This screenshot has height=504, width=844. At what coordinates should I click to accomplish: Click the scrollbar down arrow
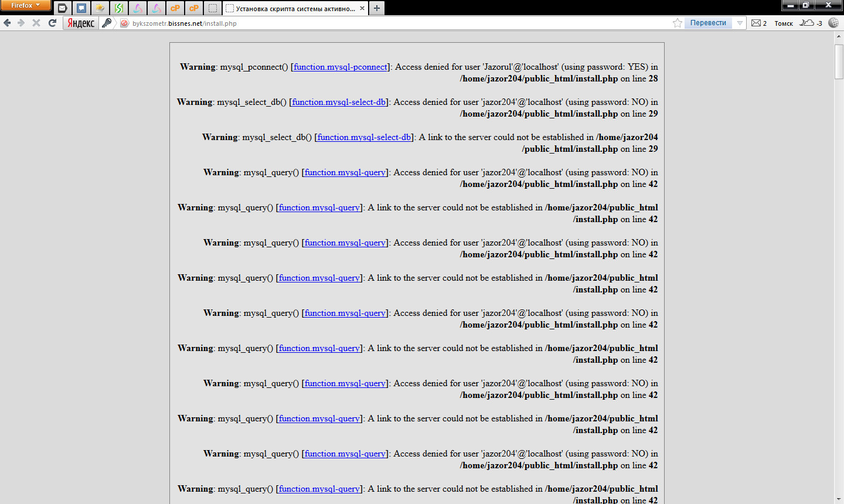coord(839,499)
